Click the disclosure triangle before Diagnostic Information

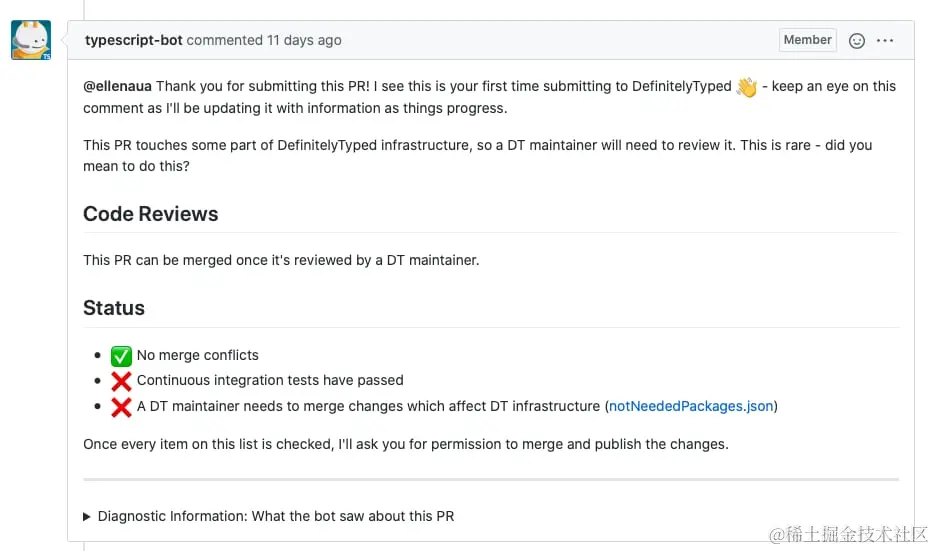point(88,517)
